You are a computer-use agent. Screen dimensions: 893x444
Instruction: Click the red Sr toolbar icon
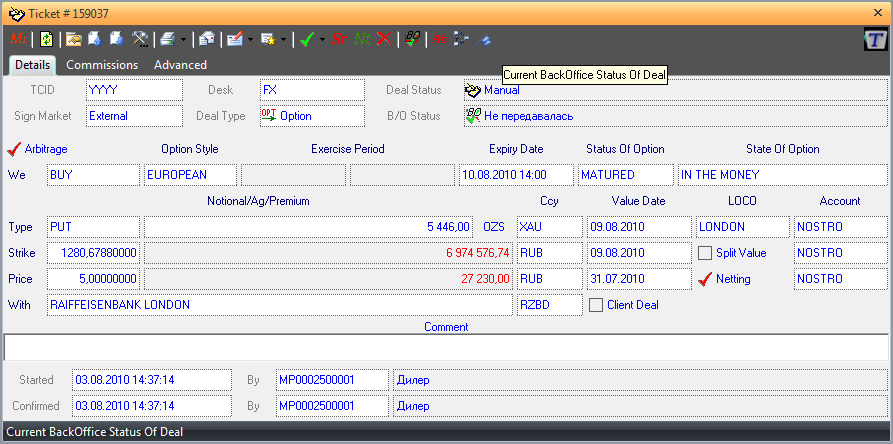point(339,39)
